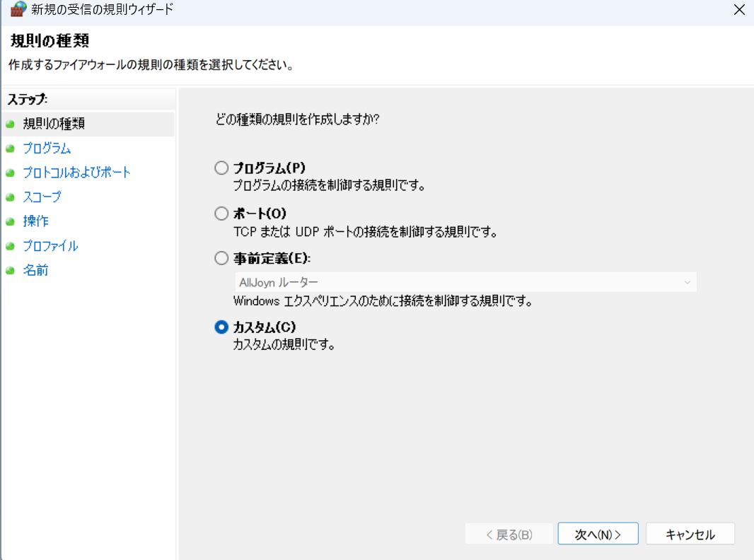The width and height of the screenshot is (754, 560).
Task: Select the カスタム(C) rule type
Action: coord(221,327)
